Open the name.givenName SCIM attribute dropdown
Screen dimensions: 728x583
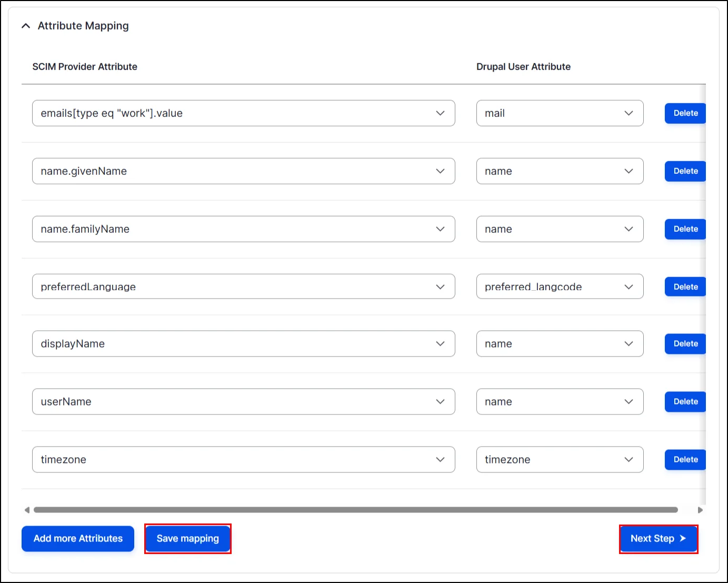[243, 171]
